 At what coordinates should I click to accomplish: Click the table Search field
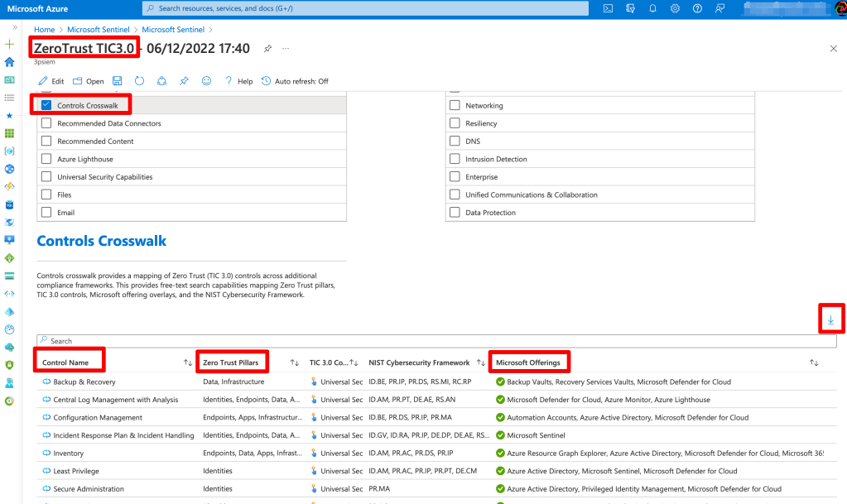click(436, 341)
